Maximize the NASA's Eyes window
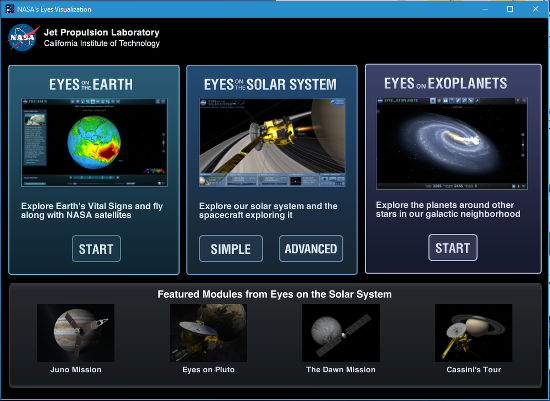The image size is (550, 401). coord(510,9)
